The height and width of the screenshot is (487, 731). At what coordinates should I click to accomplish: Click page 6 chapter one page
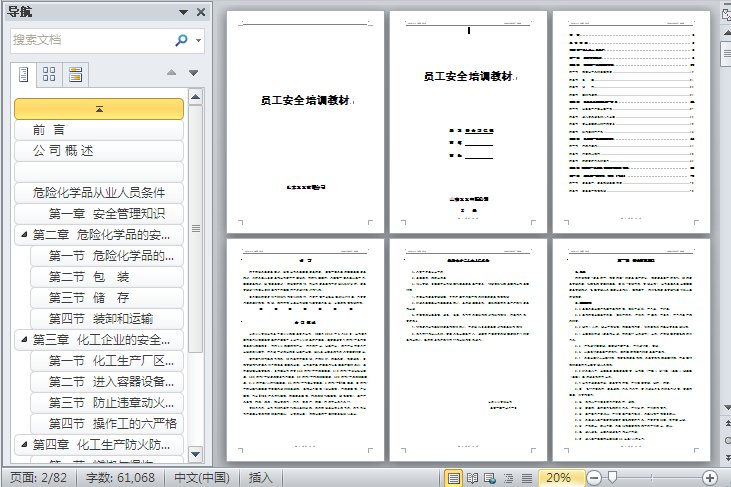pos(631,350)
